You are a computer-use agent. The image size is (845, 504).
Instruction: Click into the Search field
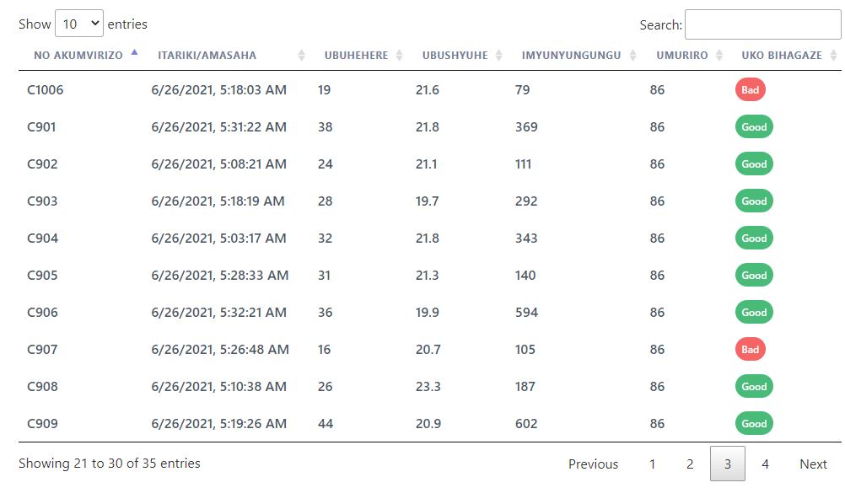[762, 24]
